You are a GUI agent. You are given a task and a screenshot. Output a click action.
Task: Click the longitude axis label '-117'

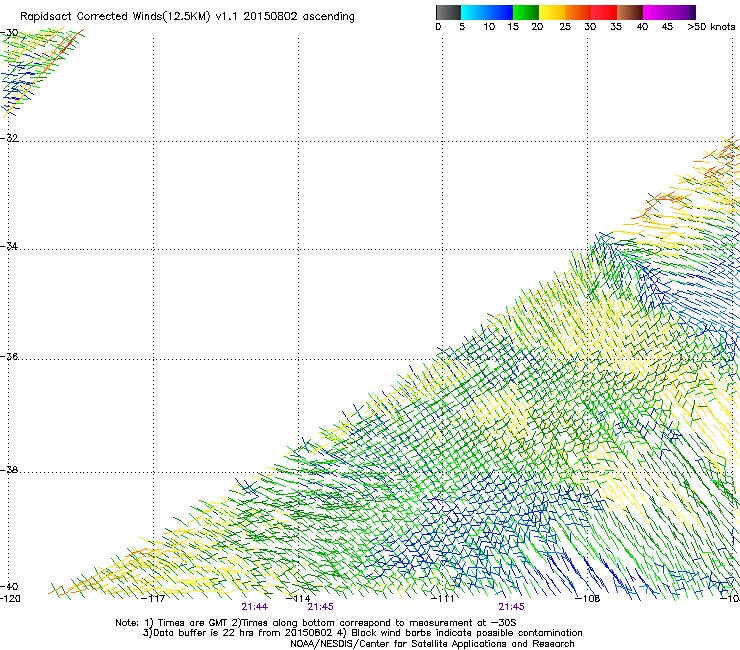tap(153, 599)
